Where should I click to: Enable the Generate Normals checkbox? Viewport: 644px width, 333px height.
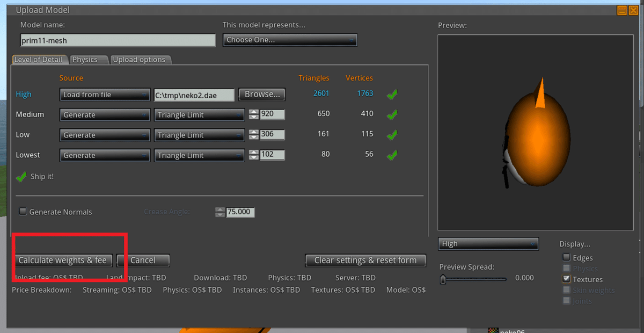pyautogui.click(x=23, y=212)
